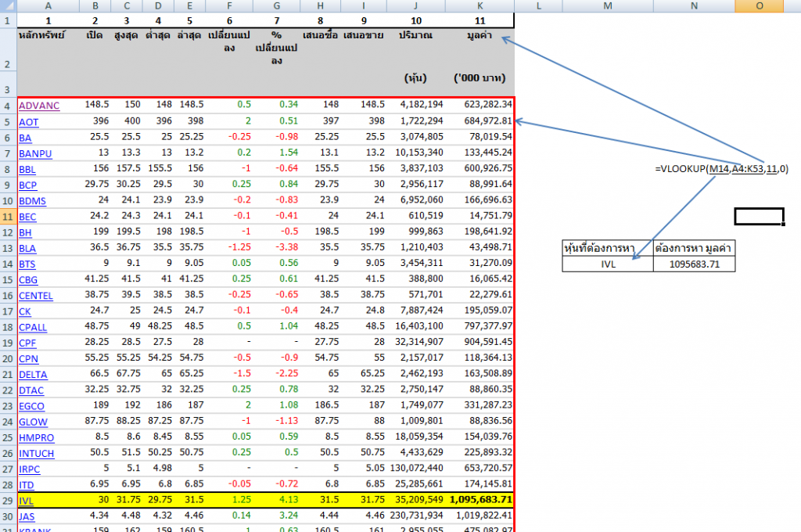Click the volume 230,731,934 in JAS row
Screen dimensions: 801x532
[x=416, y=516]
